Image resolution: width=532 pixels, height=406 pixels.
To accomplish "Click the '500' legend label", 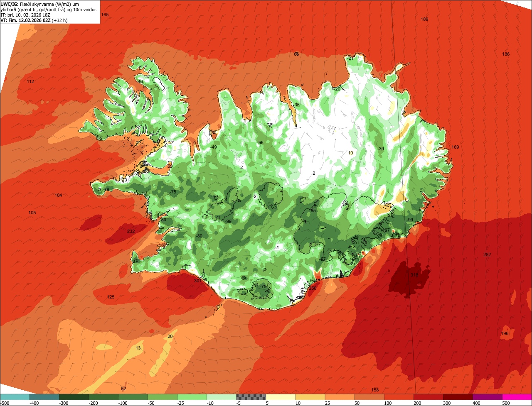I will point(506,403).
